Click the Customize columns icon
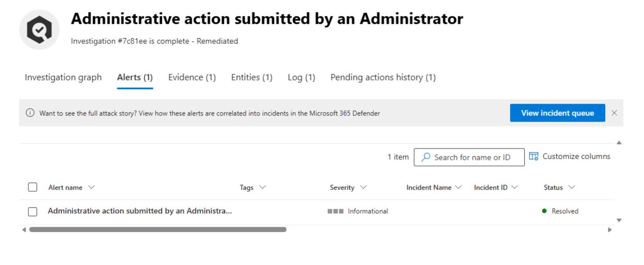 [x=534, y=156]
